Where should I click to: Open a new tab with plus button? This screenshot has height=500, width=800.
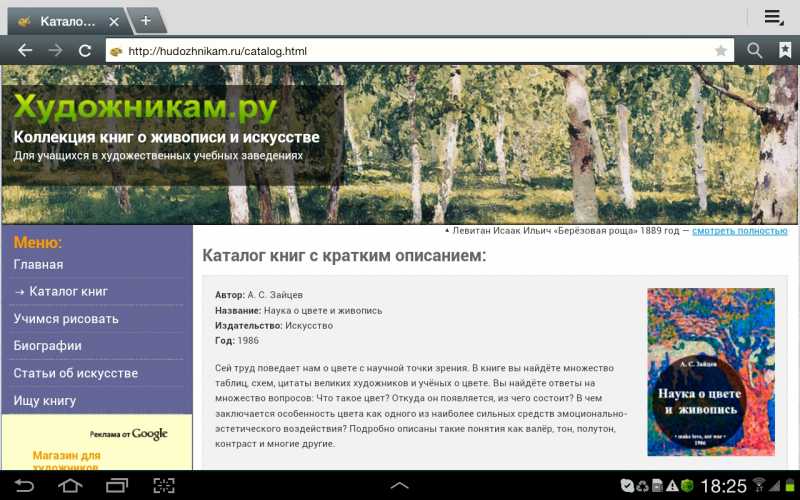(145, 20)
